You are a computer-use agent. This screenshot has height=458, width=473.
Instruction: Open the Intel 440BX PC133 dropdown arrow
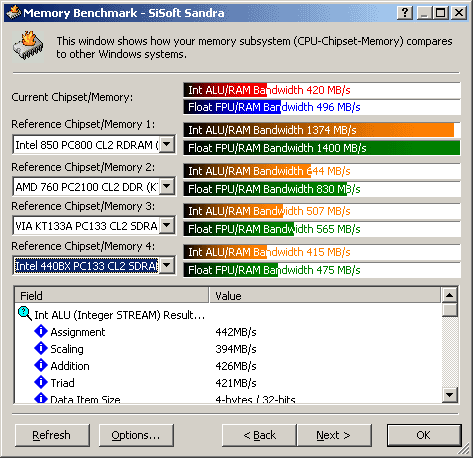tap(167, 266)
